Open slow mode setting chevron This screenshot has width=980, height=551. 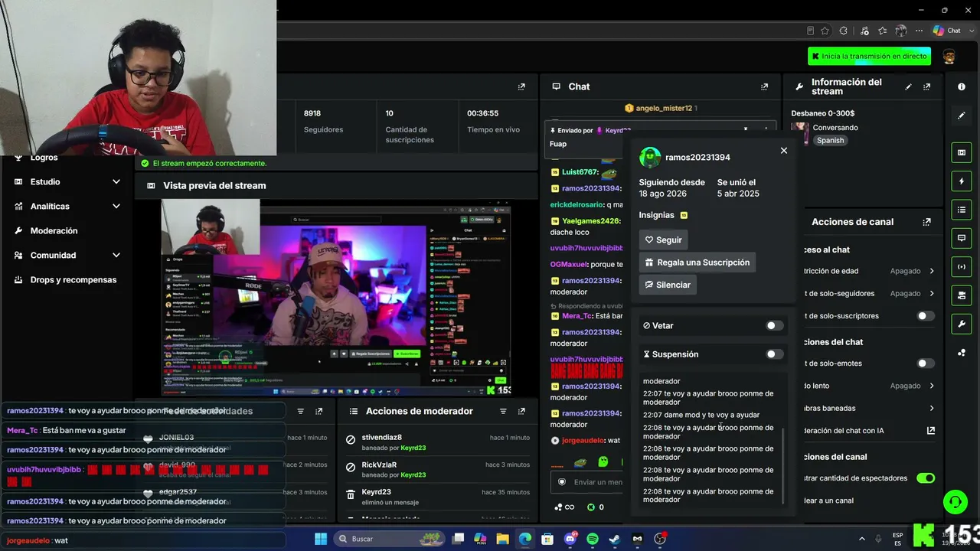(x=932, y=386)
